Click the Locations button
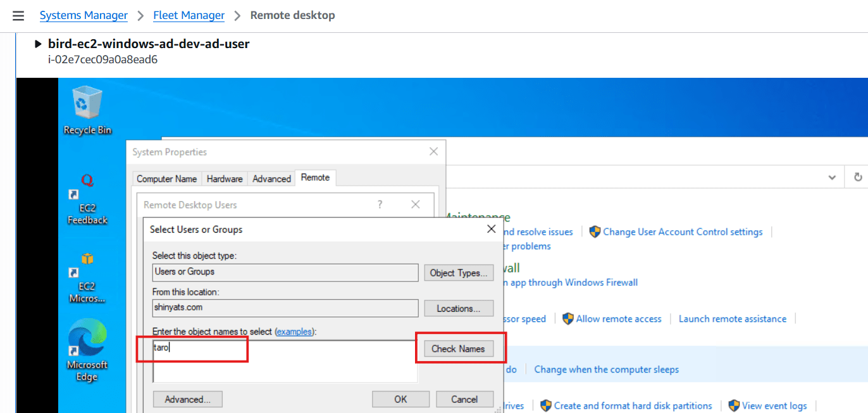868x413 pixels. tap(459, 309)
